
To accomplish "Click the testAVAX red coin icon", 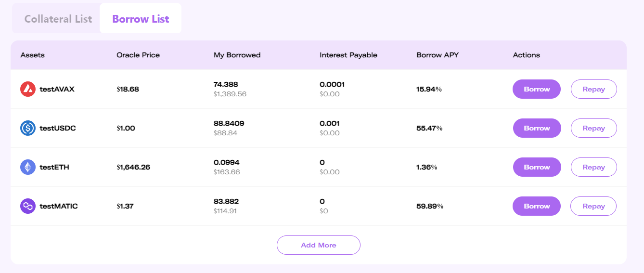I will (x=28, y=89).
